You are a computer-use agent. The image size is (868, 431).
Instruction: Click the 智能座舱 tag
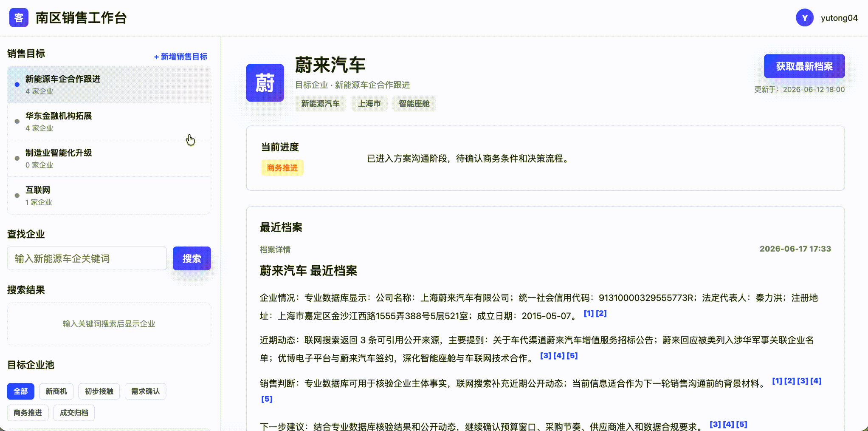coord(414,104)
